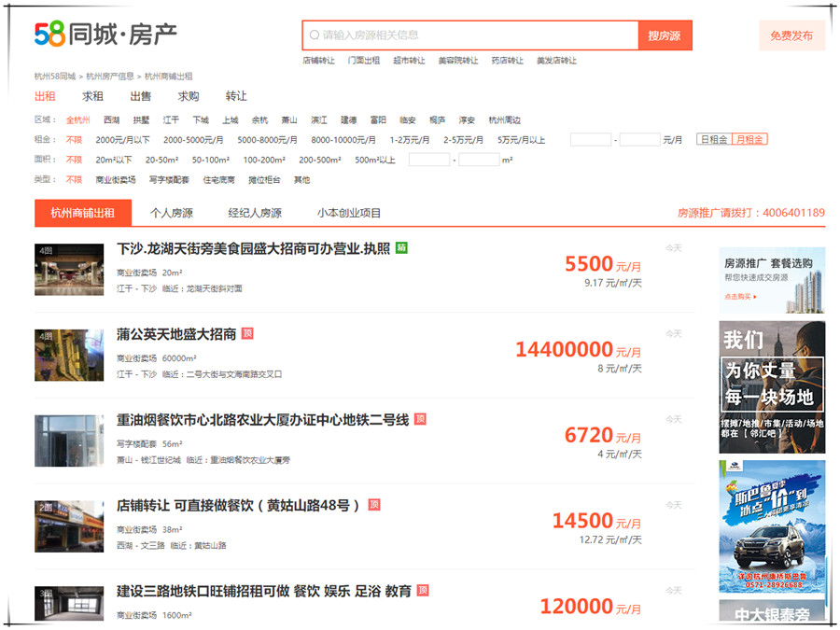Click the 顶 badge after 重油烟餐饮 listing title
Screen dimensions: 840x630
[421, 419]
